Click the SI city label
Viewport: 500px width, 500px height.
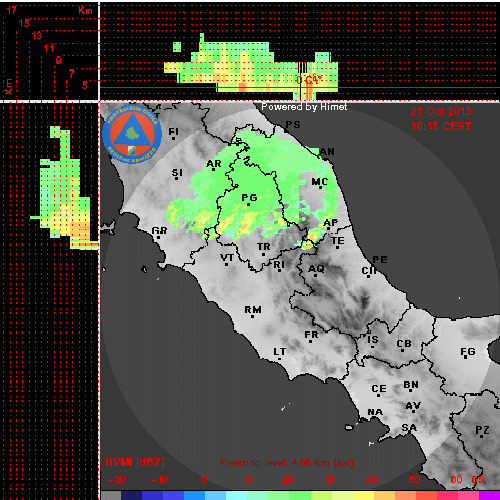click(x=177, y=173)
